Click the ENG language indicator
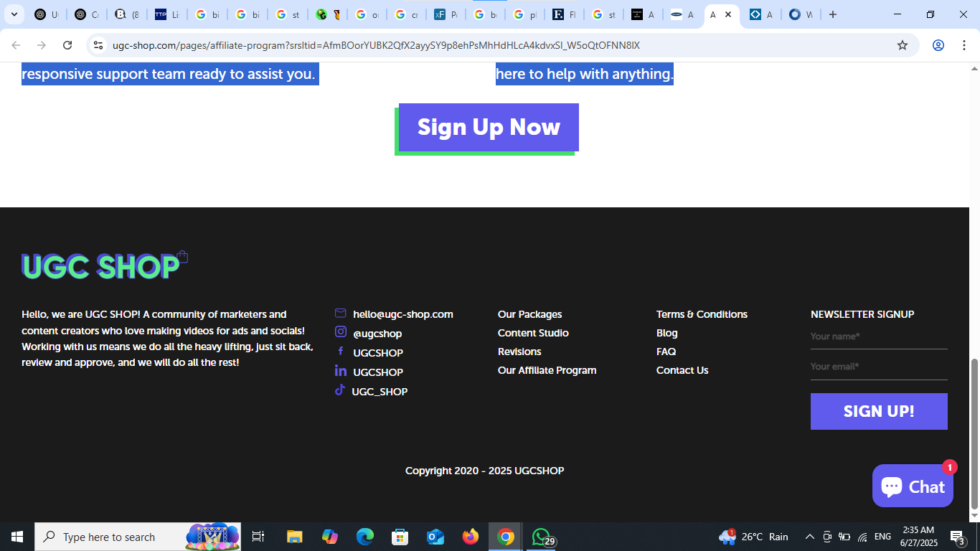This screenshot has height=551, width=980. pos(883,537)
